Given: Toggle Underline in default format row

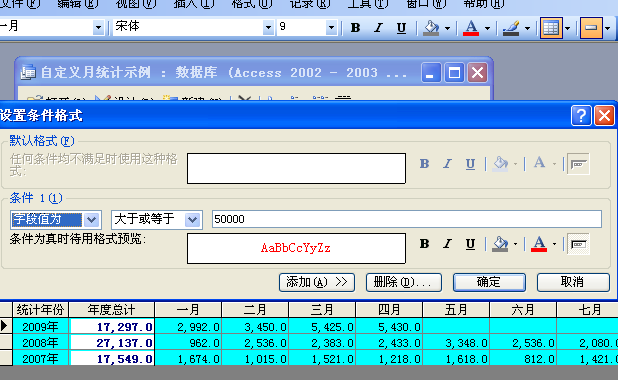Looking at the screenshot, I should coord(470,164).
